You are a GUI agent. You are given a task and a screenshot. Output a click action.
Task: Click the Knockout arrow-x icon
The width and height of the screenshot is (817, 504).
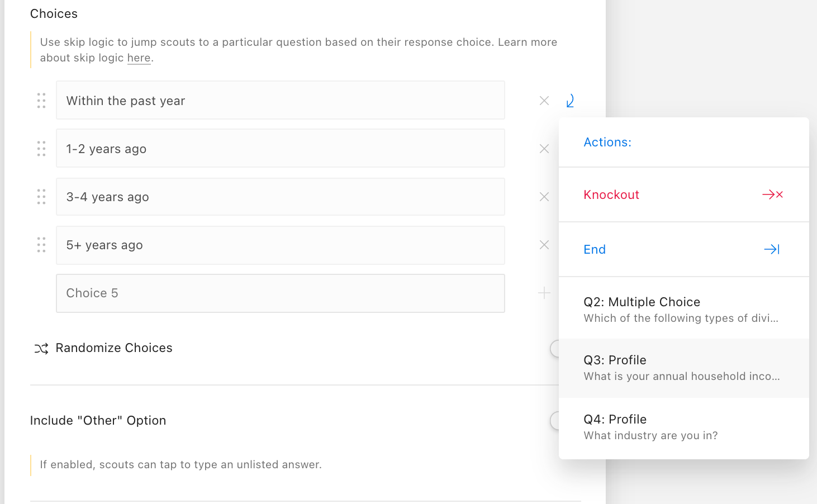click(x=773, y=194)
